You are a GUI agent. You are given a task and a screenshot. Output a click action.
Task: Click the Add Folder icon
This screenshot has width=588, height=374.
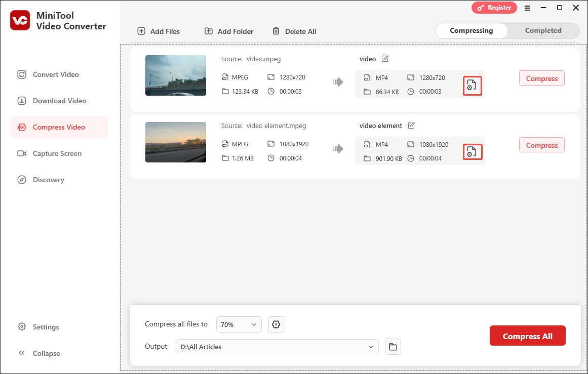tap(209, 31)
